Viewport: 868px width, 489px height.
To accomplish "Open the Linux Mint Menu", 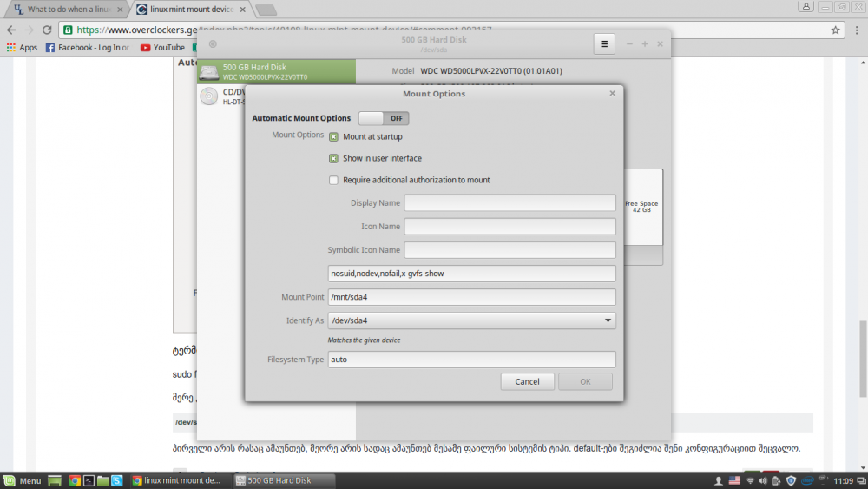I will click(23, 480).
